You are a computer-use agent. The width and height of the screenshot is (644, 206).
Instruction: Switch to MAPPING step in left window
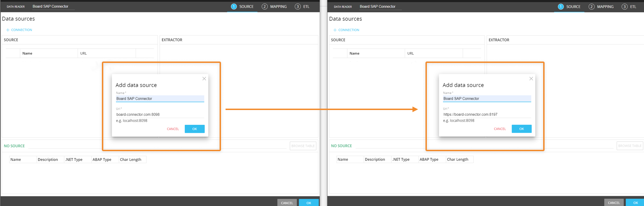[274, 7]
